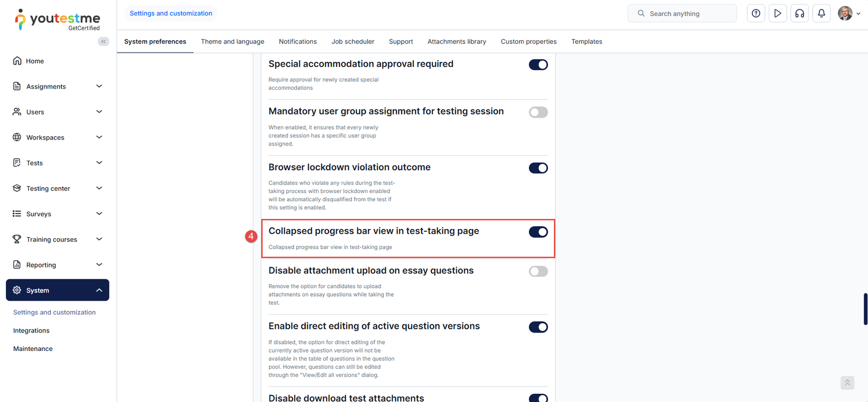The width and height of the screenshot is (868, 402).
Task: Click the help question mark icon
Action: pos(756,14)
